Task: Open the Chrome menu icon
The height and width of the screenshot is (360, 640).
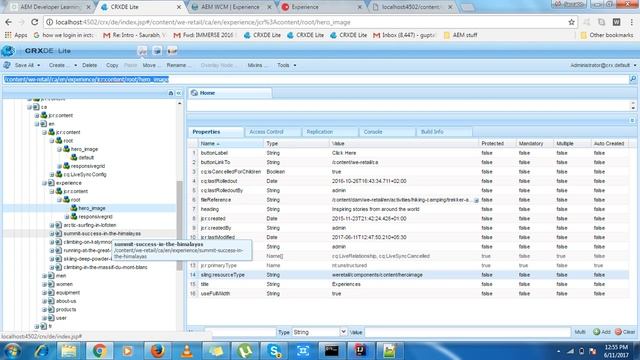Action: pyautogui.click(x=631, y=22)
